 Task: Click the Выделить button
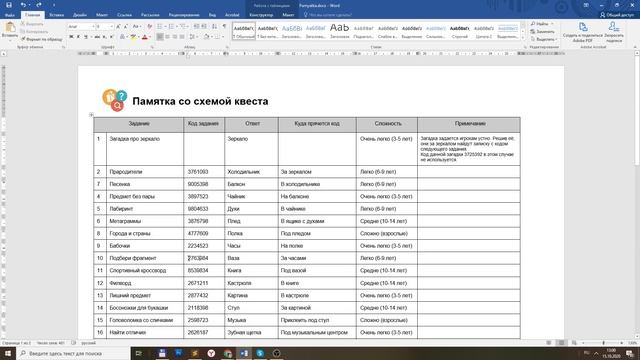[544, 39]
